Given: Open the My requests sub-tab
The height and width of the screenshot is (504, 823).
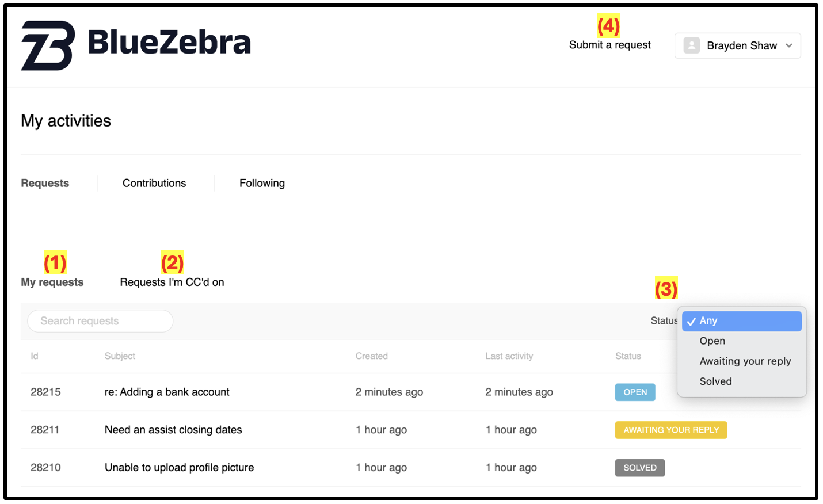Looking at the screenshot, I should click(x=52, y=282).
